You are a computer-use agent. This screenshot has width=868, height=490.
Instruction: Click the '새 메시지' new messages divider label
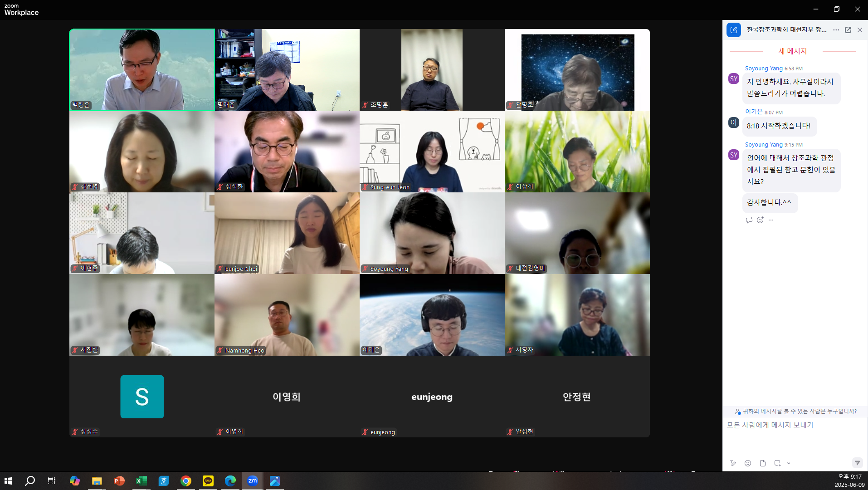click(x=792, y=51)
